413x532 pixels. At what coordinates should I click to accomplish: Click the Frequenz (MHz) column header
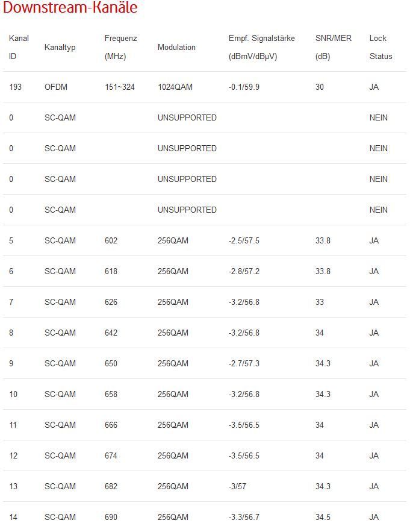(x=120, y=47)
